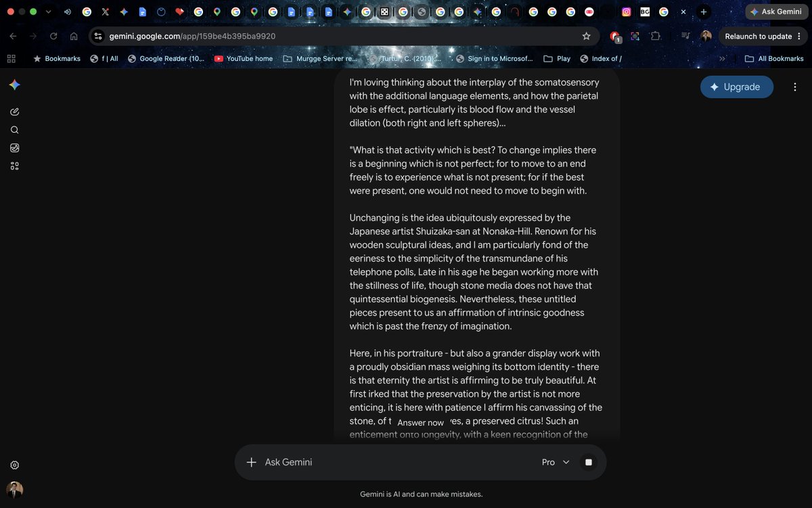Open site information icon in address bar
The width and height of the screenshot is (812, 508).
98,36
